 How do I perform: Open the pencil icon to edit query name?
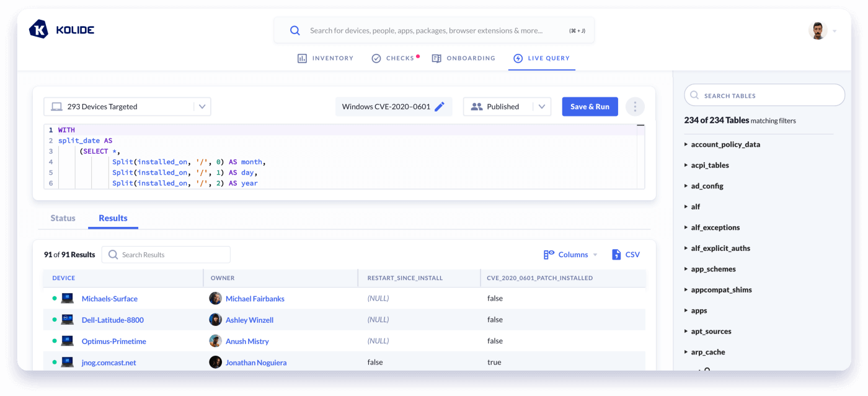tap(440, 106)
